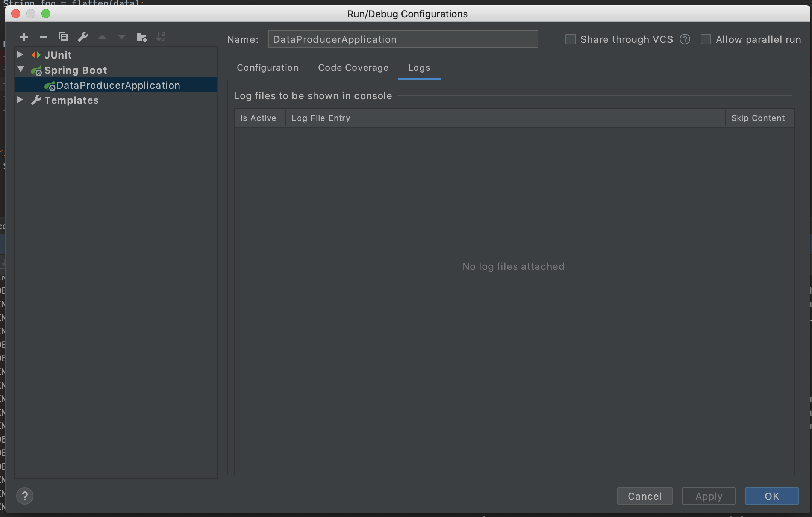Enable Share through VCS checkbox
Image resolution: width=812 pixels, height=517 pixels.
coord(571,39)
